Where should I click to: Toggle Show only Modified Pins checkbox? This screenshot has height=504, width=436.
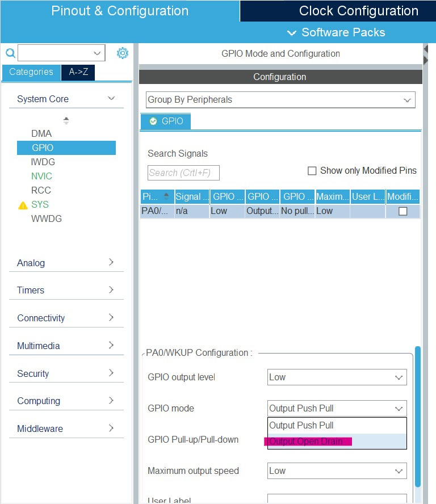pyautogui.click(x=312, y=171)
